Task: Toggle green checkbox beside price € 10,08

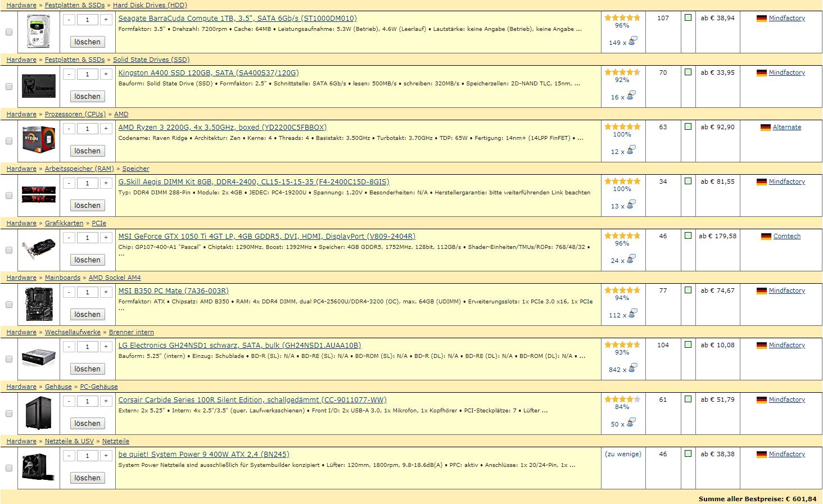Action: point(688,345)
